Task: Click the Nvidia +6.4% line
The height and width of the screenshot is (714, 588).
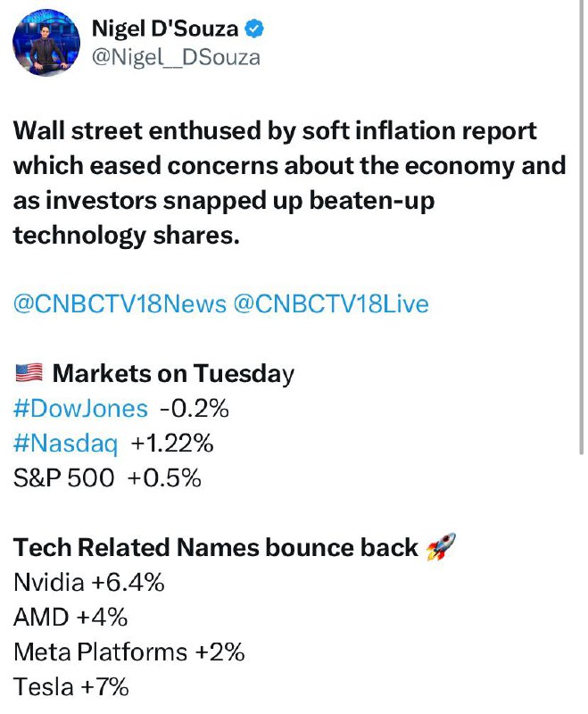Action: click(x=88, y=583)
